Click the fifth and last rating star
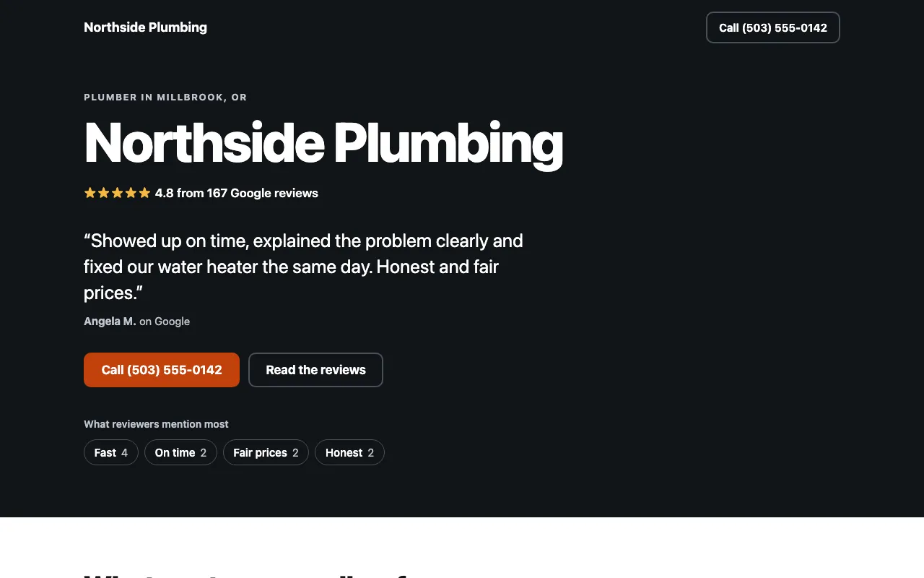Screen dimensions: 924x578 tap(144, 193)
